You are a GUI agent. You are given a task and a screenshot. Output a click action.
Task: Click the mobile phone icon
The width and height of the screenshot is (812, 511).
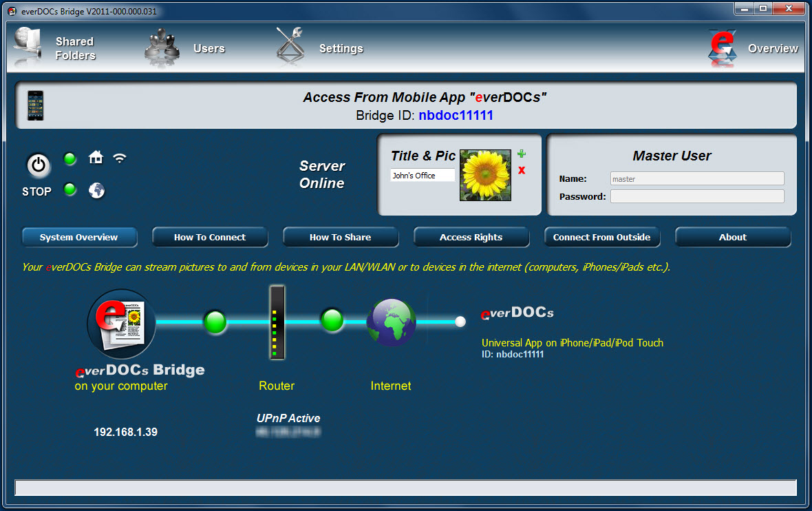tap(35, 105)
